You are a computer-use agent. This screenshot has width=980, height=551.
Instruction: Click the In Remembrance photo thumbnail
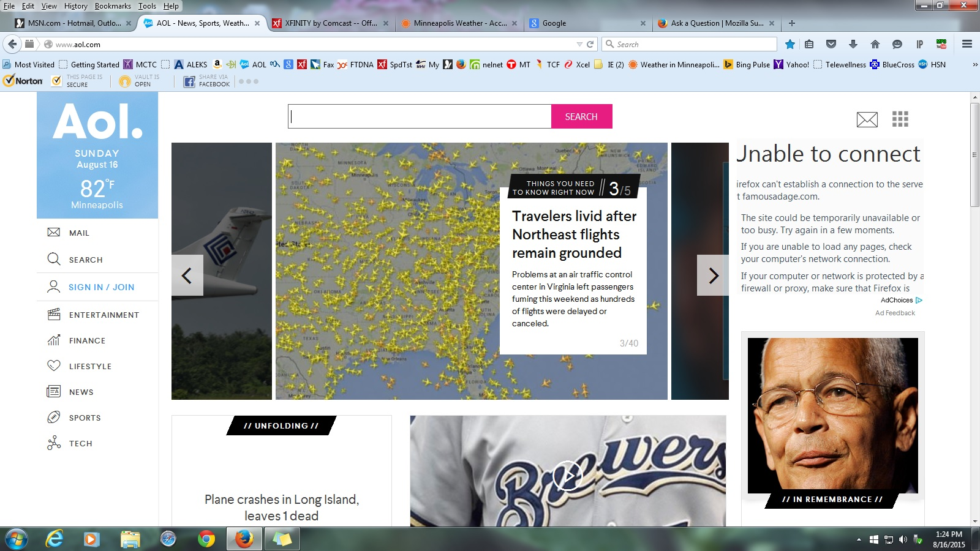pos(832,416)
